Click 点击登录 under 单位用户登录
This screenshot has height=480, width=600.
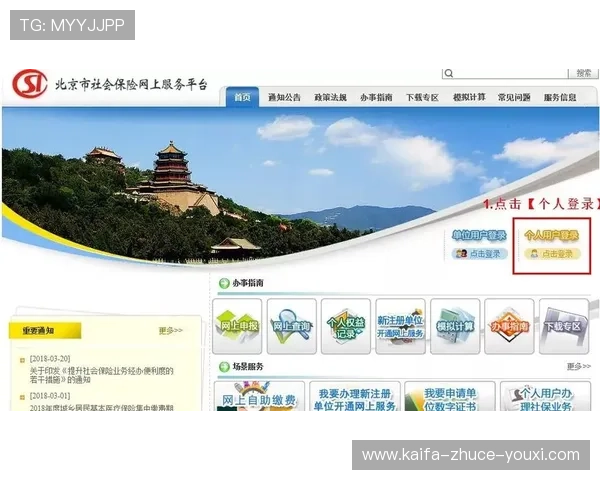coord(480,254)
